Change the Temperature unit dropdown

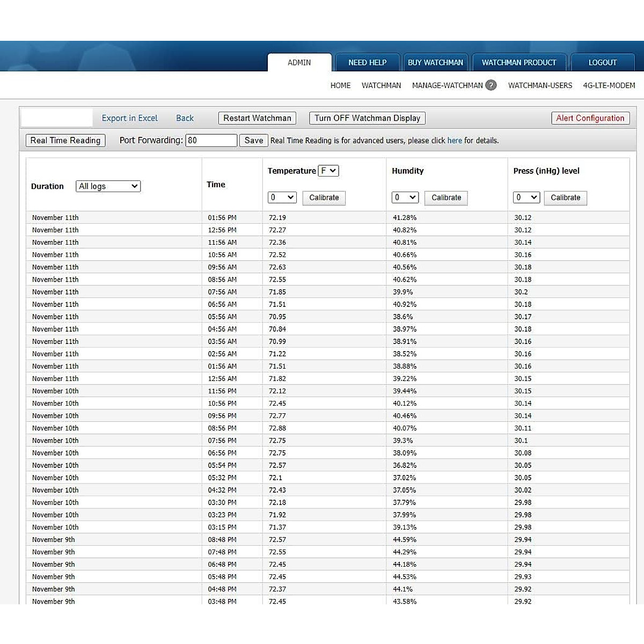tap(328, 171)
